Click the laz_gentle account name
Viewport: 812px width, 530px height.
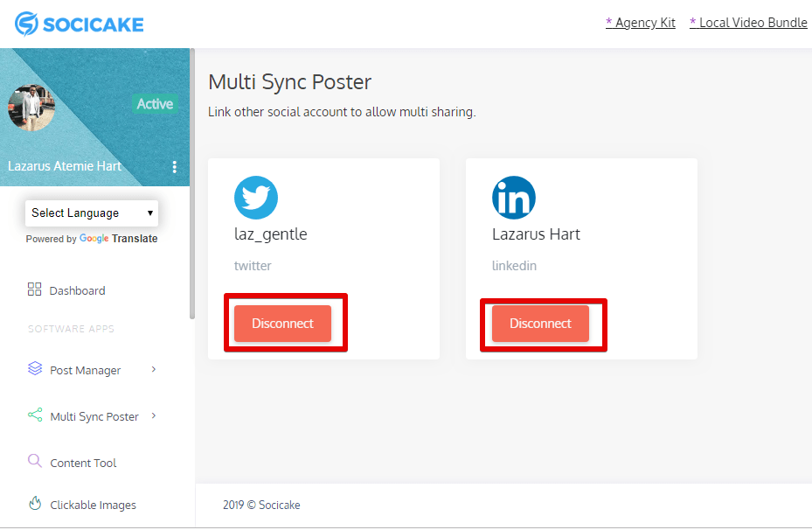click(270, 234)
